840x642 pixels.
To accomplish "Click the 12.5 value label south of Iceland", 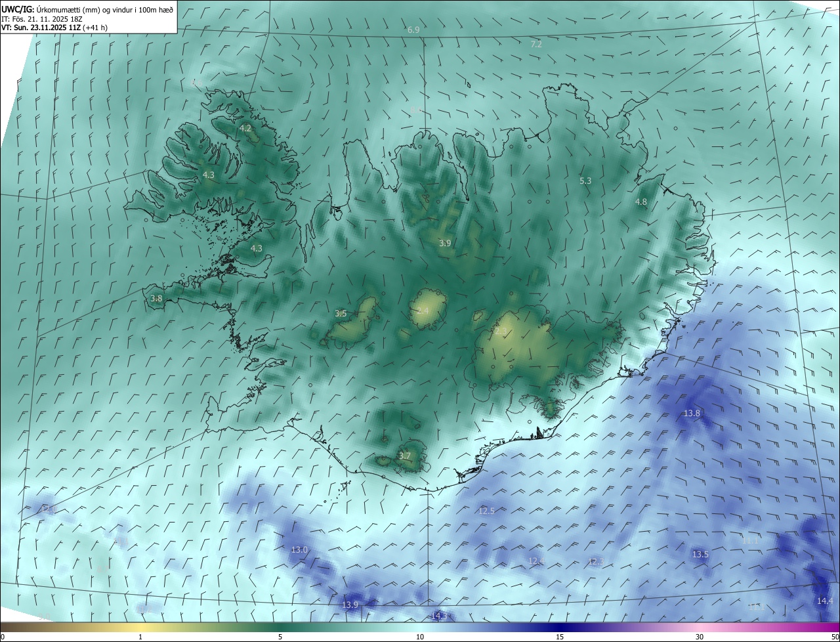I will 486,511.
